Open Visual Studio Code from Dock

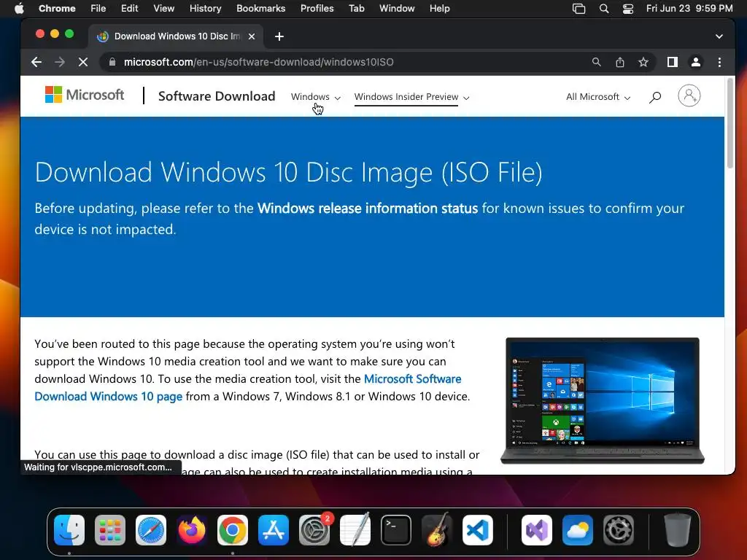[478, 530]
